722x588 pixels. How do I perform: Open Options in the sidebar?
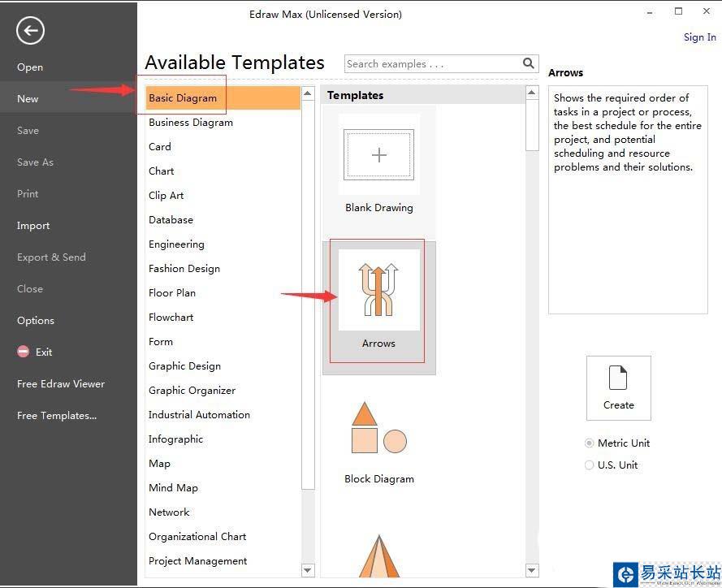36,321
